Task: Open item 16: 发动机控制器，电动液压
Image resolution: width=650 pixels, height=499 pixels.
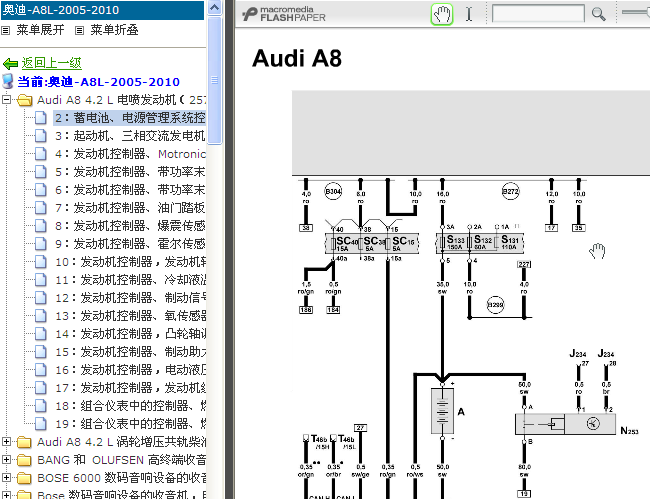Action: pos(130,370)
